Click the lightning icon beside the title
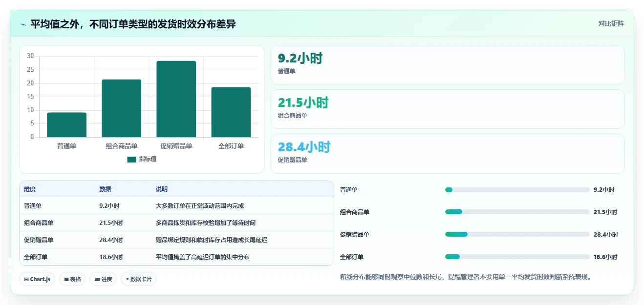This screenshot has width=644, height=305. 23,24
